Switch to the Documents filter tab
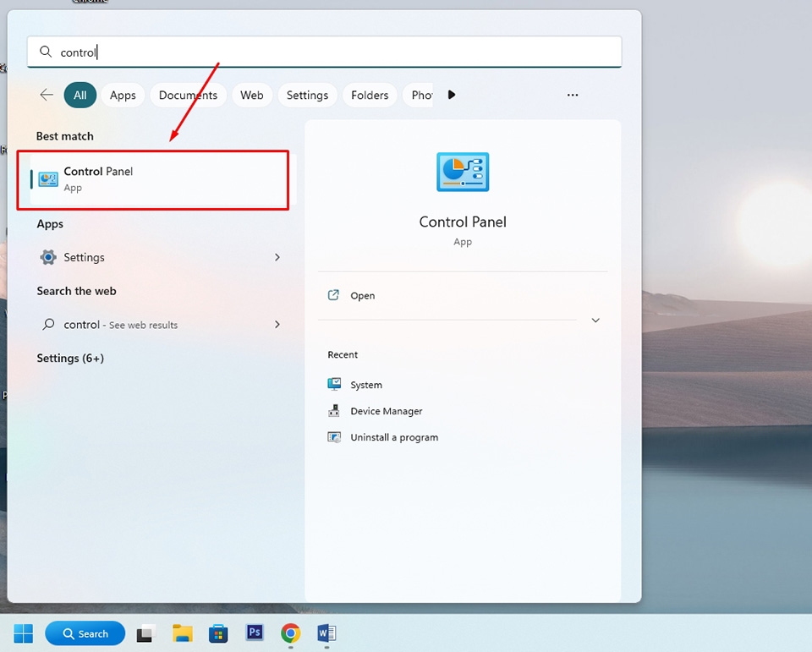Viewport: 812px width, 652px height. tap(187, 95)
